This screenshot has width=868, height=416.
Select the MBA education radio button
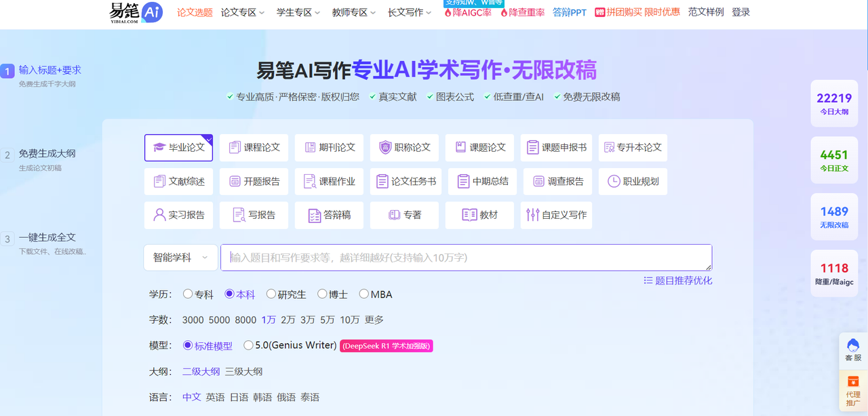pyautogui.click(x=364, y=294)
